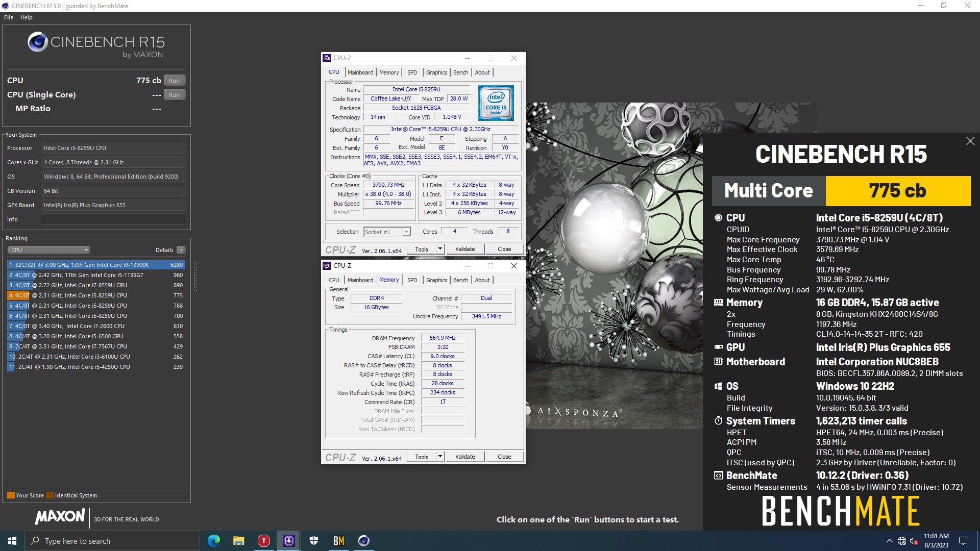This screenshot has height=551, width=980.
Task: Open SPD tab in upper CPU-Z window
Action: coord(412,72)
